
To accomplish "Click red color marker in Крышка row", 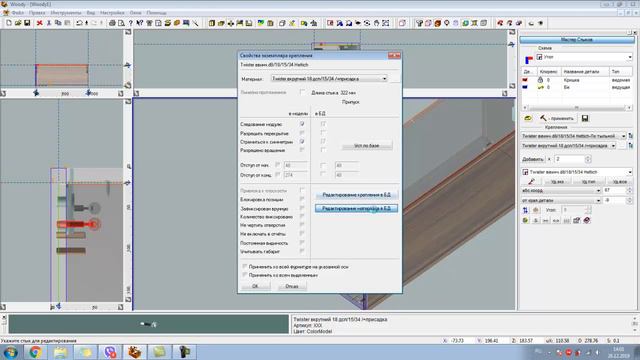I will click(x=525, y=80).
